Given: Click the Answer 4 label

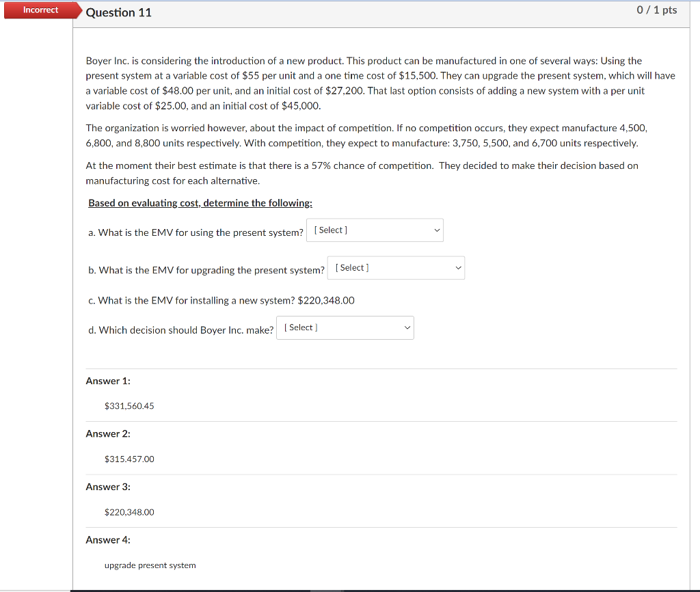Looking at the screenshot, I should tap(108, 539).
